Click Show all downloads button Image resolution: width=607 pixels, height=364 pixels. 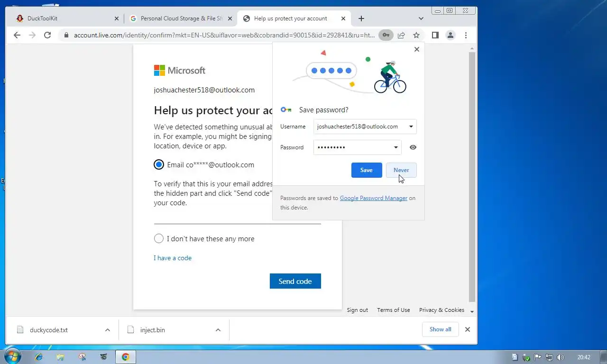pyautogui.click(x=441, y=329)
